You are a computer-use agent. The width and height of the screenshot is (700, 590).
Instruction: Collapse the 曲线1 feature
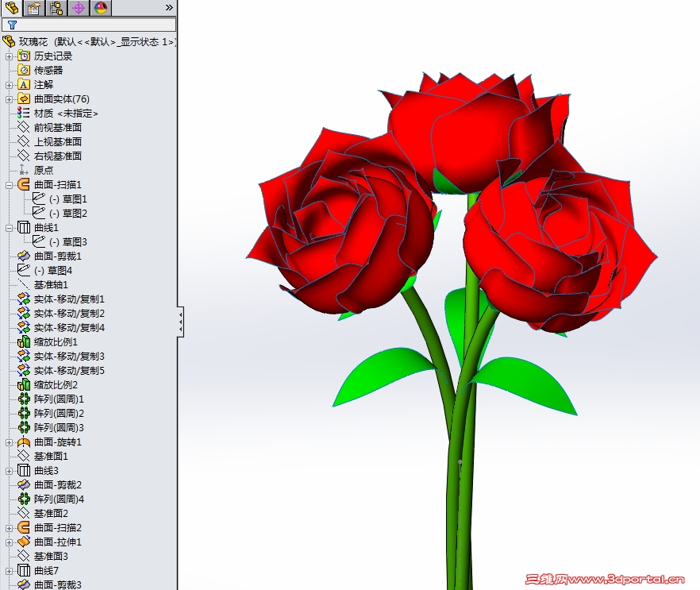point(9,228)
